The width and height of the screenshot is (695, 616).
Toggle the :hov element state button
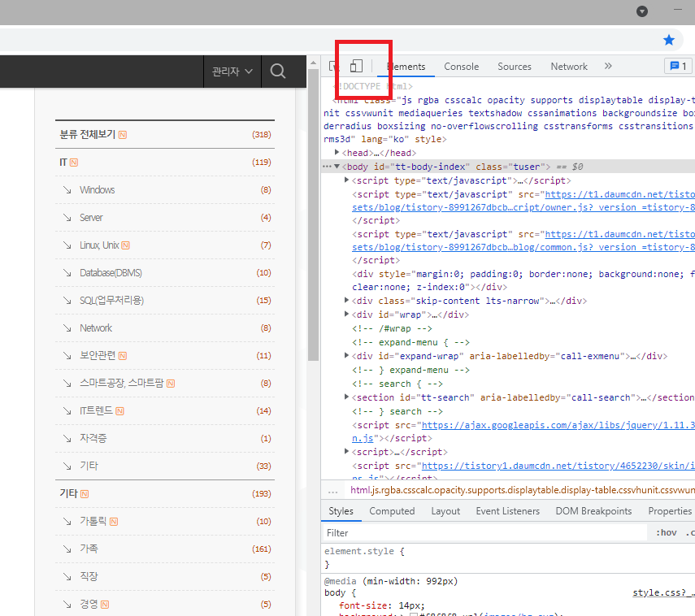coord(667,532)
